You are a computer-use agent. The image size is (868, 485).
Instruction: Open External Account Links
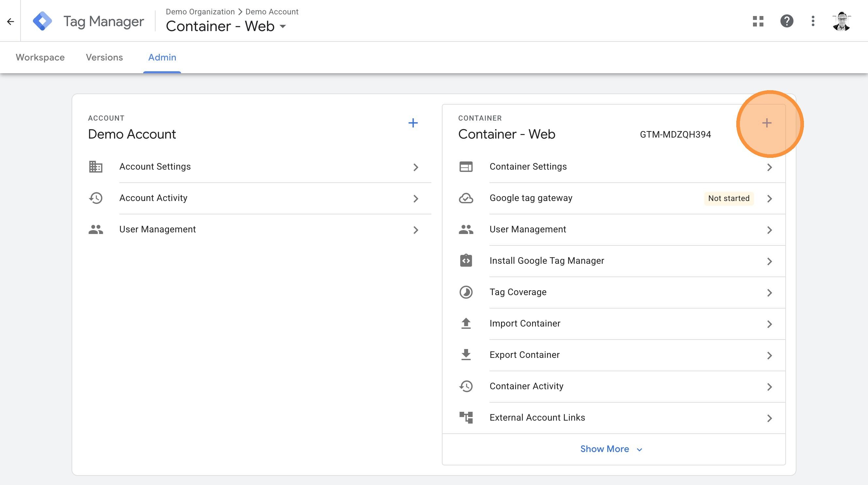622,418
